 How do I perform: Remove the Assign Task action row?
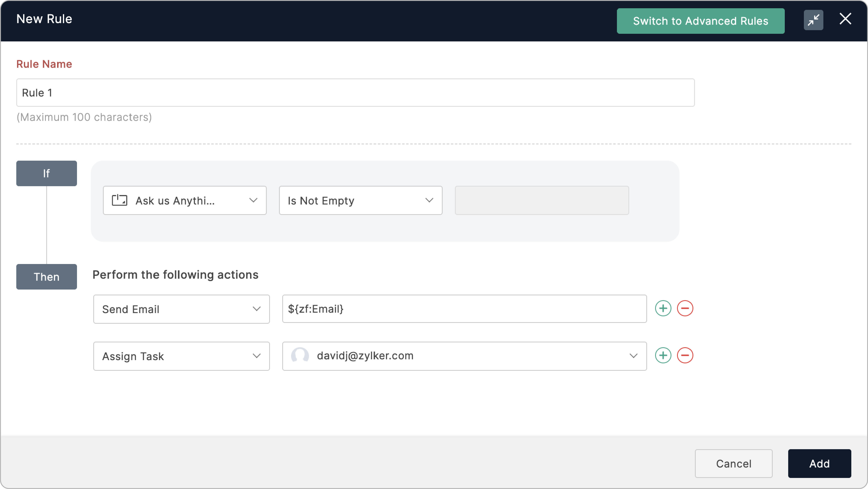tap(685, 355)
